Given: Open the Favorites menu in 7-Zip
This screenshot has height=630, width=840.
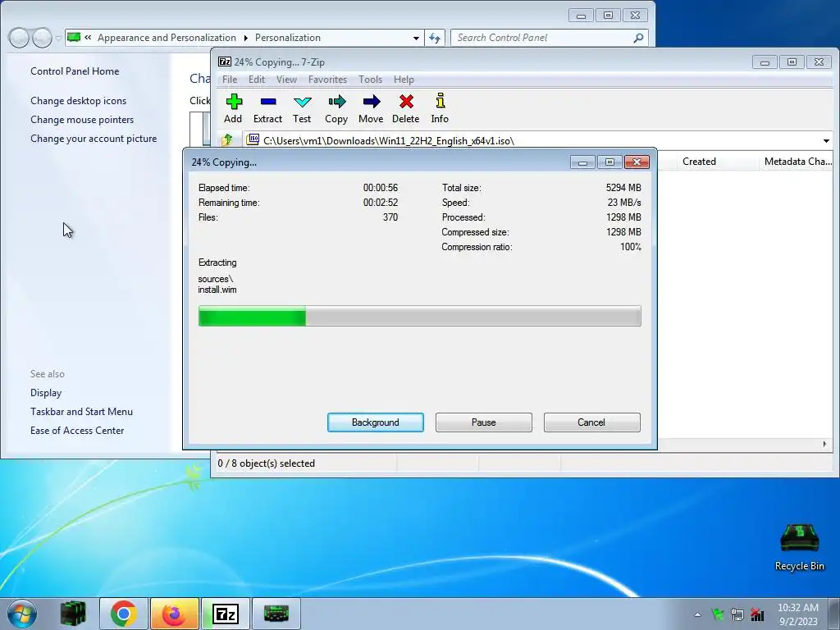Looking at the screenshot, I should pyautogui.click(x=327, y=80).
